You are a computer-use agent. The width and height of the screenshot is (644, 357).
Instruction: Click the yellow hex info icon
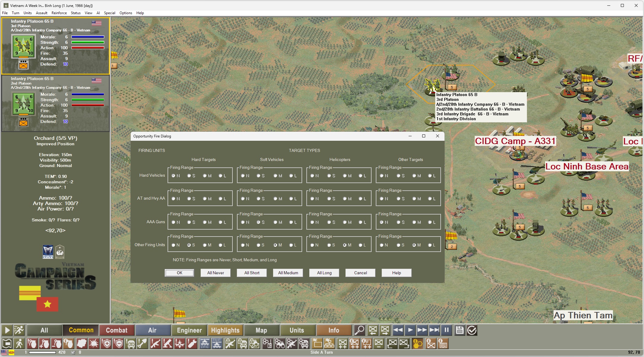coord(418,344)
